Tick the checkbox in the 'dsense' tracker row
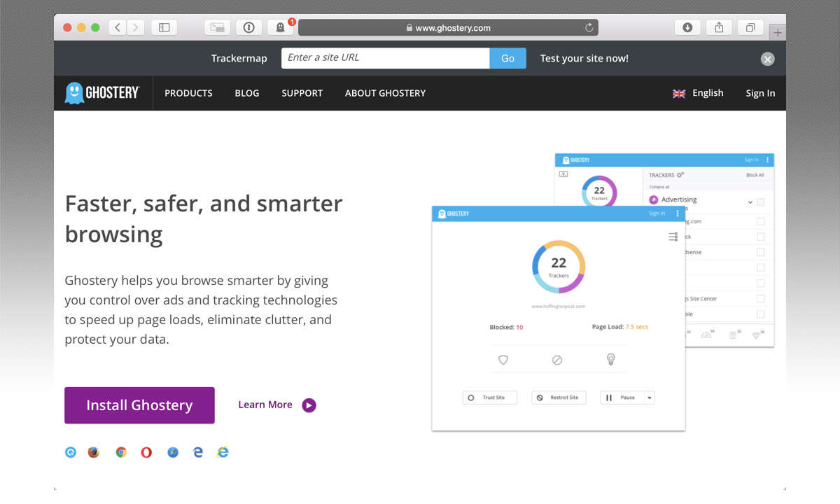 coord(761,252)
